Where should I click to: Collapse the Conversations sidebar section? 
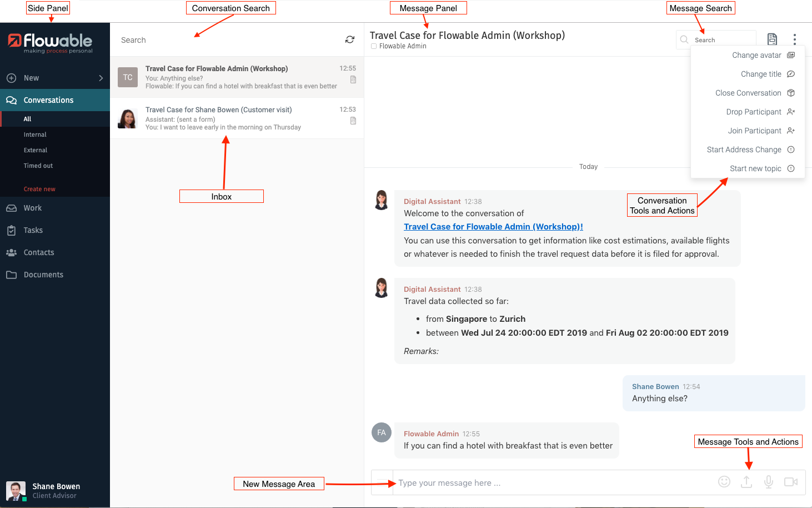tap(48, 100)
